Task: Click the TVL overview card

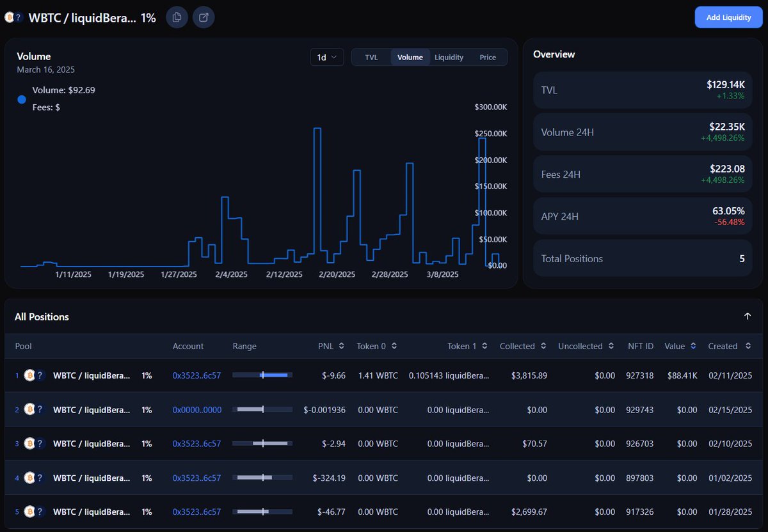Action: 643,90
